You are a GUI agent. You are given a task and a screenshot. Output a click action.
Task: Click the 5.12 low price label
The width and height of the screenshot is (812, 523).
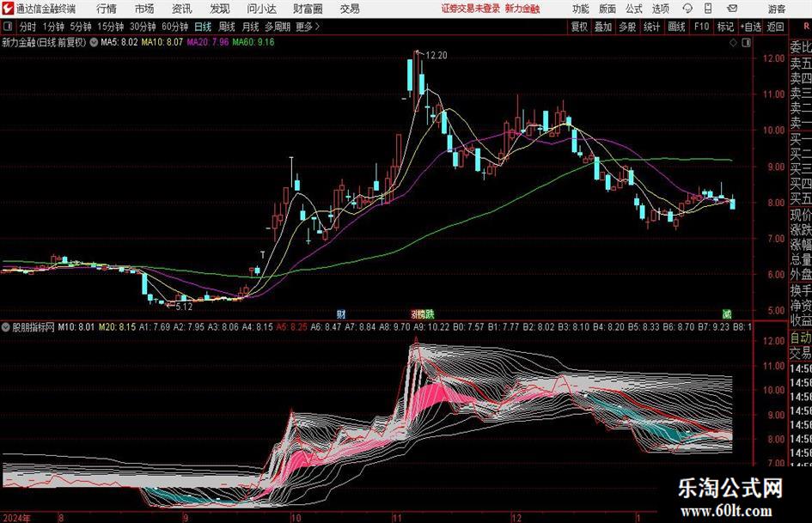tap(184, 307)
